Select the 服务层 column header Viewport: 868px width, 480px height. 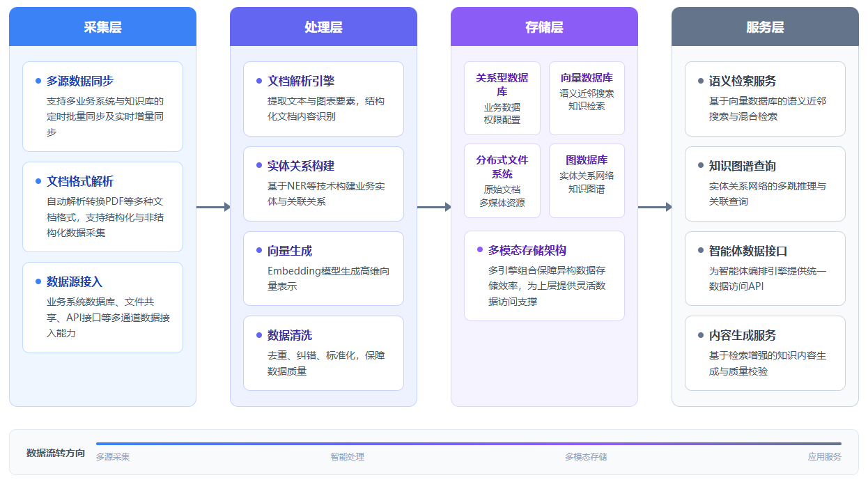click(765, 27)
